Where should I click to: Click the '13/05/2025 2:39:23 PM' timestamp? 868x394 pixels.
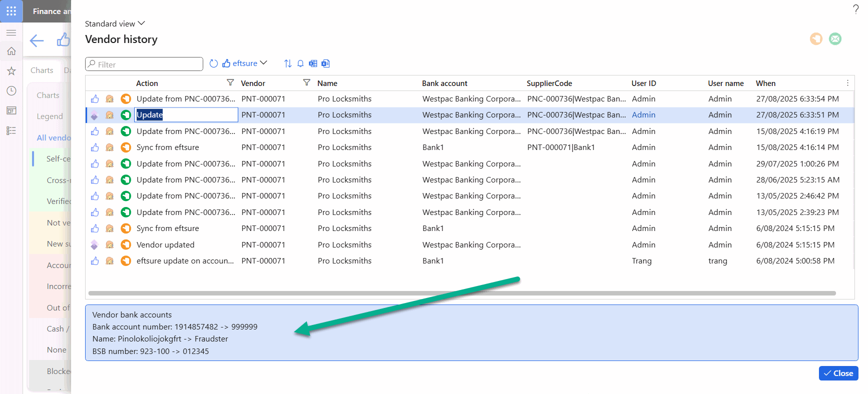(798, 212)
